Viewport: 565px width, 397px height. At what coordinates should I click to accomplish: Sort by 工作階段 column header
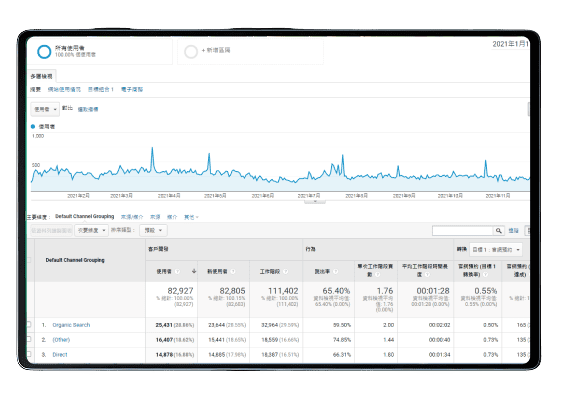tap(270, 271)
